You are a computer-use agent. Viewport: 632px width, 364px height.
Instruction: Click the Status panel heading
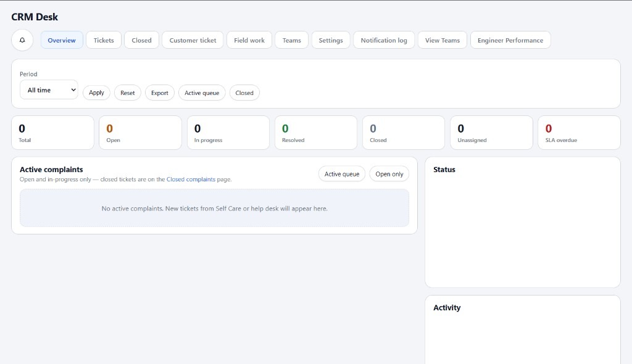444,170
